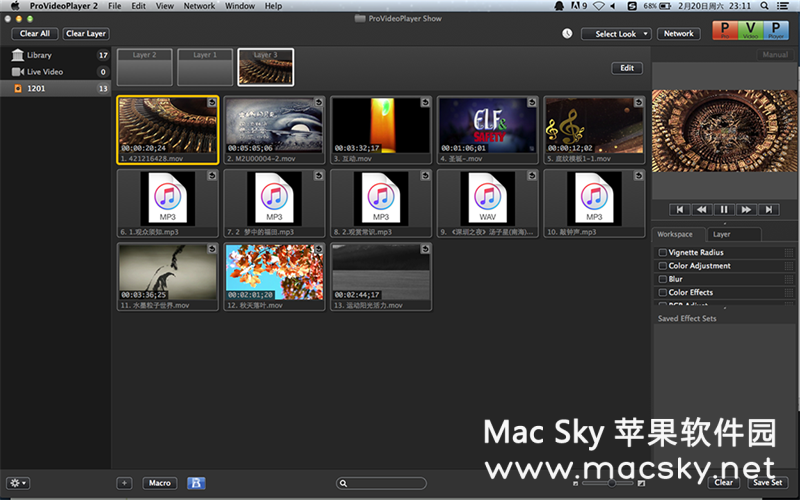Switch to the Layer tab

point(734,234)
